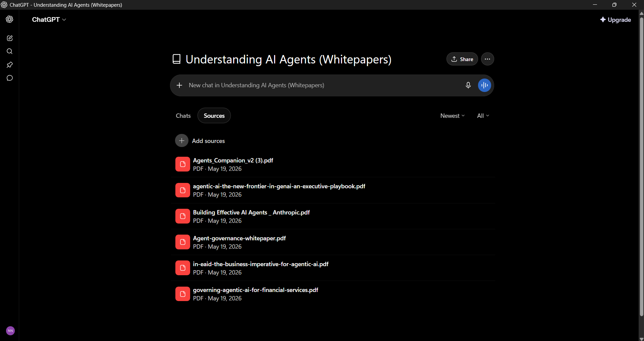Click scrollbar down arrow at bottom right
The image size is (644, 341).
point(641,339)
